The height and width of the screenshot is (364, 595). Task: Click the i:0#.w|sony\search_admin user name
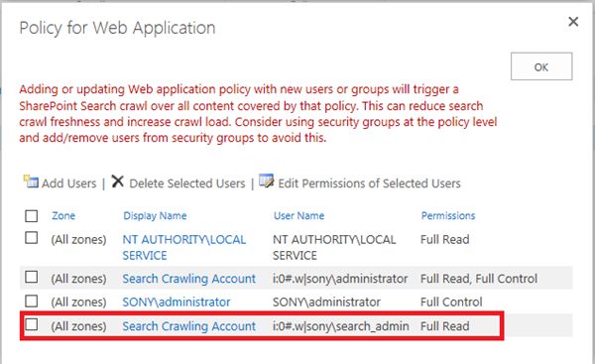[341, 326]
